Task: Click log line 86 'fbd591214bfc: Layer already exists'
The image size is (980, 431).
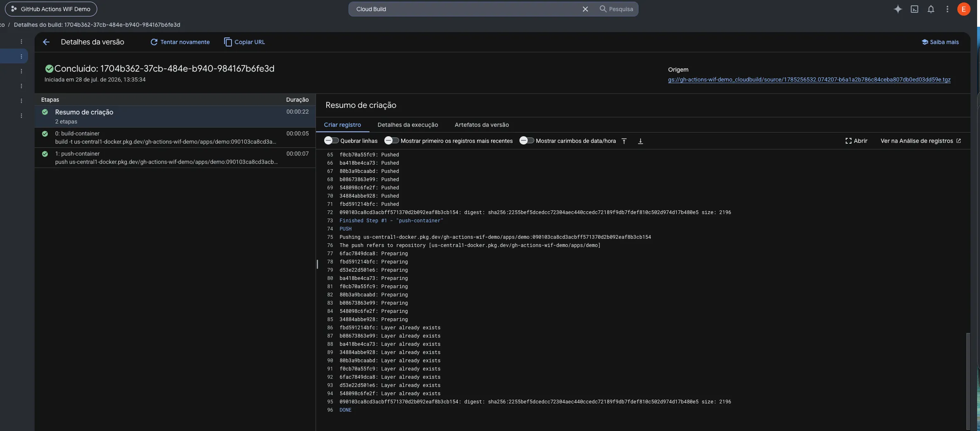Action: (390, 328)
